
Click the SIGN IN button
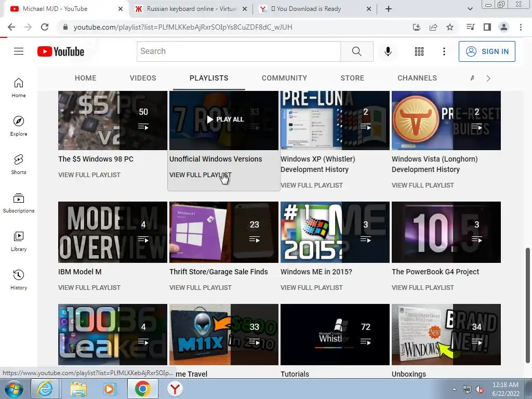click(487, 51)
